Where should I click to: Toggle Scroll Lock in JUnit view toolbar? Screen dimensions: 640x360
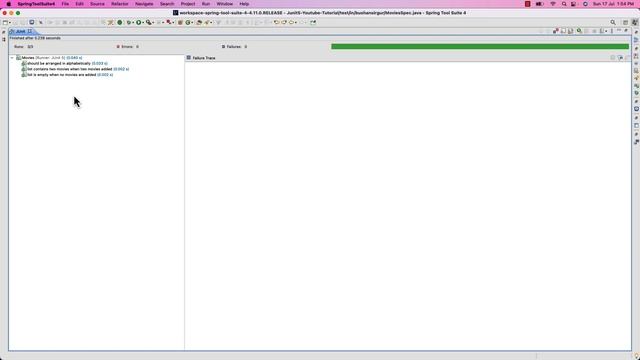point(571,31)
